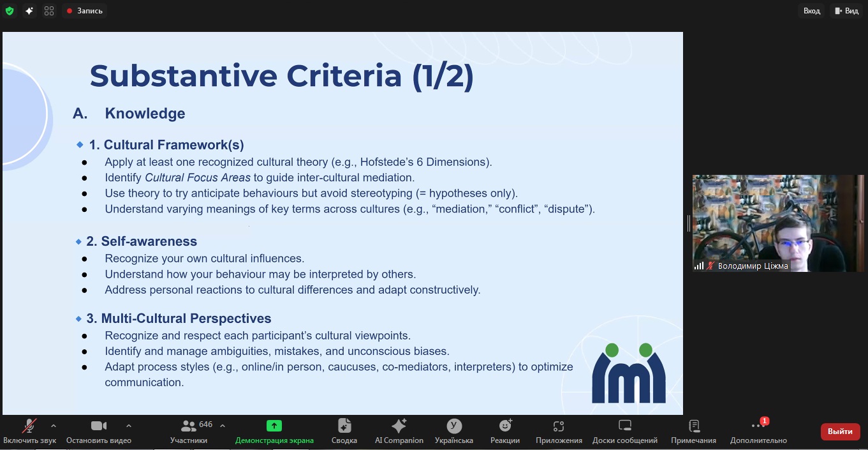The image size is (868, 450).
Task: Expand the arrow next to Участники
Action: (223, 426)
